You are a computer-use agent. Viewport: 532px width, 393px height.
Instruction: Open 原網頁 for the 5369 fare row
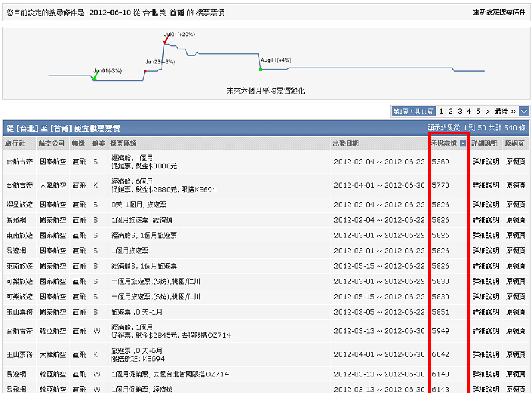tap(515, 162)
